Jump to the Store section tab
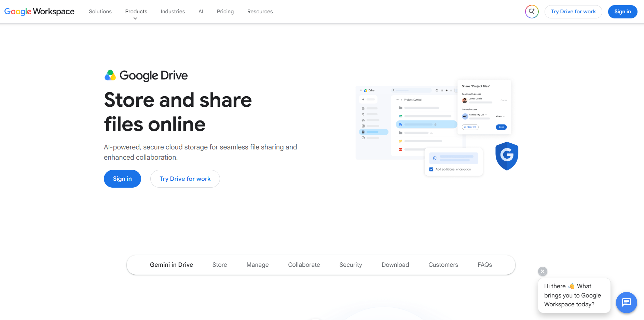 click(x=220, y=265)
